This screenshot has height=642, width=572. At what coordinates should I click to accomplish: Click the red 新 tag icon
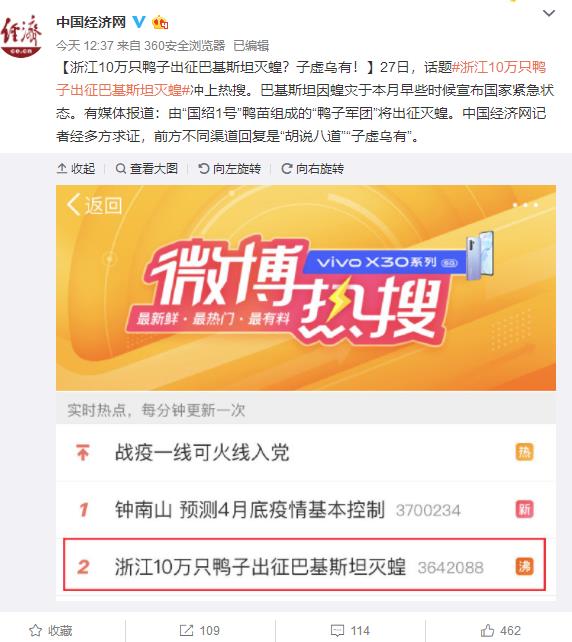[525, 509]
